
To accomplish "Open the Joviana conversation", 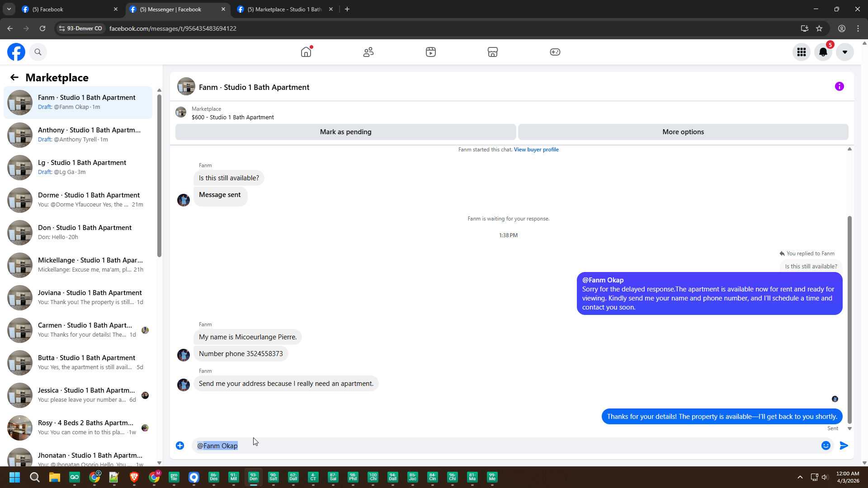I will click(x=78, y=297).
